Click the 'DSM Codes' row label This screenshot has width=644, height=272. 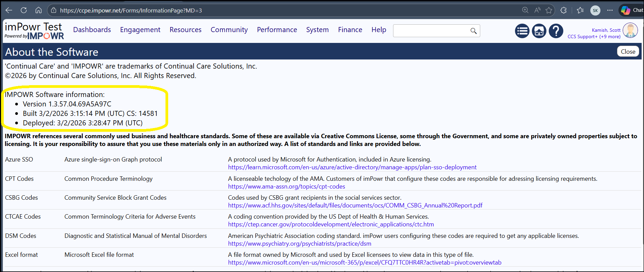(x=21, y=236)
